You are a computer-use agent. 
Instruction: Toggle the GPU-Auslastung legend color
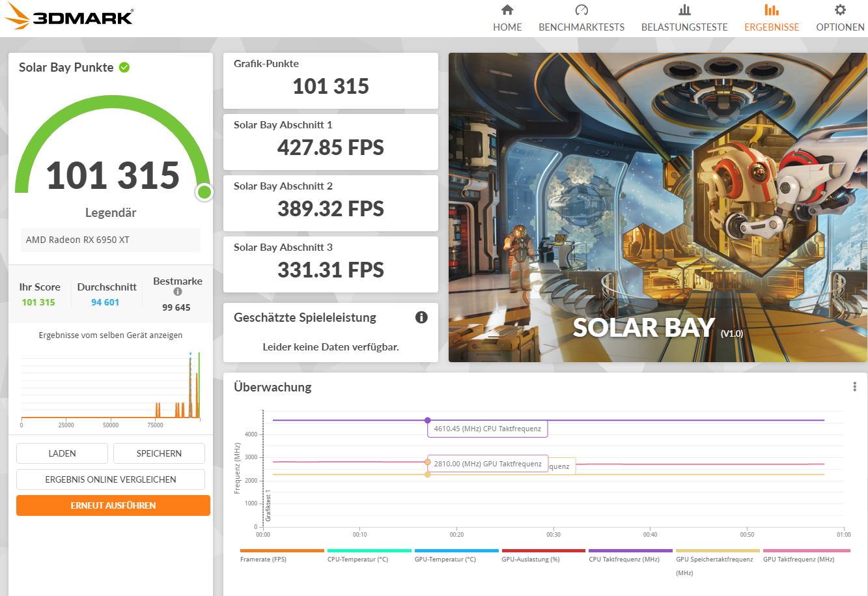point(544,551)
